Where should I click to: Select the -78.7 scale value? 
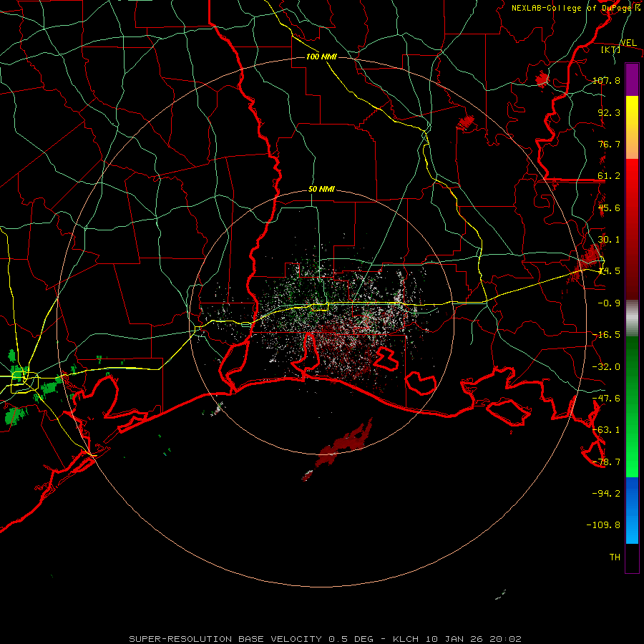[x=606, y=462]
